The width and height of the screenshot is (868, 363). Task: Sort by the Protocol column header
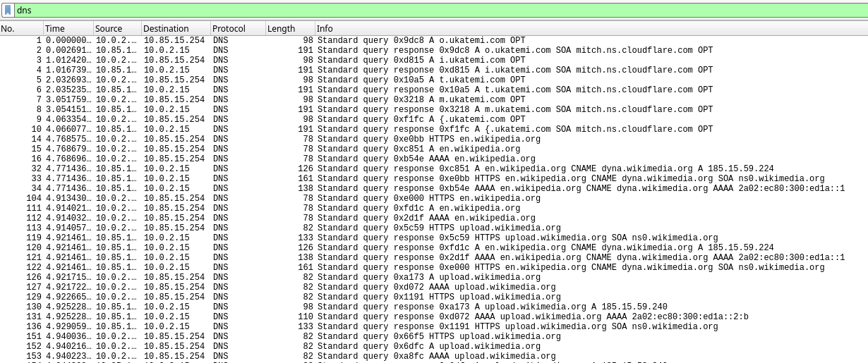[x=237, y=28]
